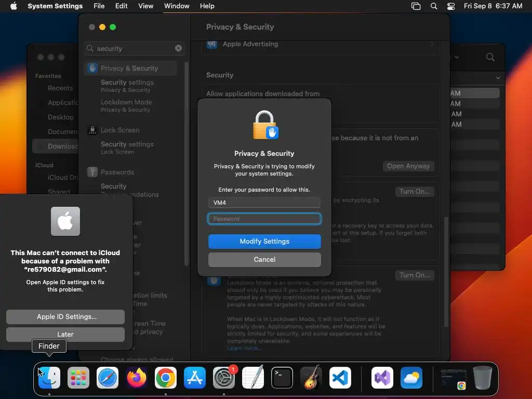532x399 pixels.
Task: Open Recents in Finder sidebar
Action: click(x=60, y=88)
